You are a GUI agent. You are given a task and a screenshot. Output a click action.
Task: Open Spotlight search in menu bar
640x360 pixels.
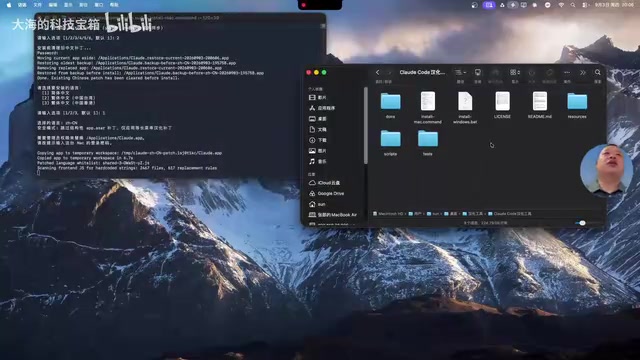coord(573,5)
